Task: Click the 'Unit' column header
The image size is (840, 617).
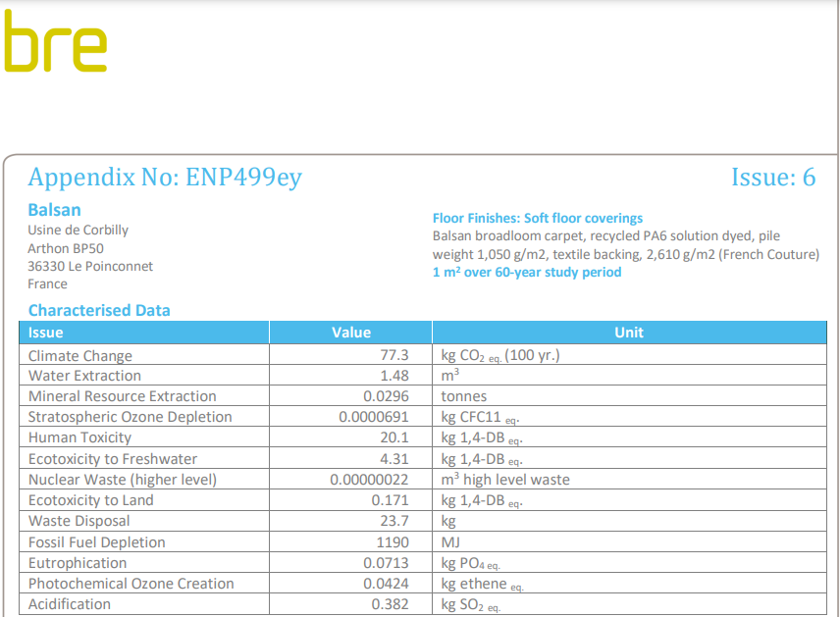Action: point(629,333)
